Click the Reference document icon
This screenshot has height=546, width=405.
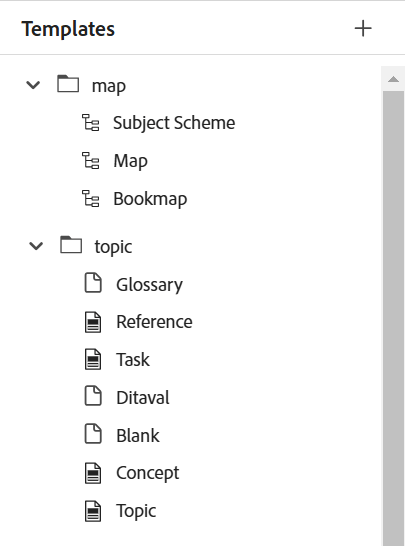(93, 322)
